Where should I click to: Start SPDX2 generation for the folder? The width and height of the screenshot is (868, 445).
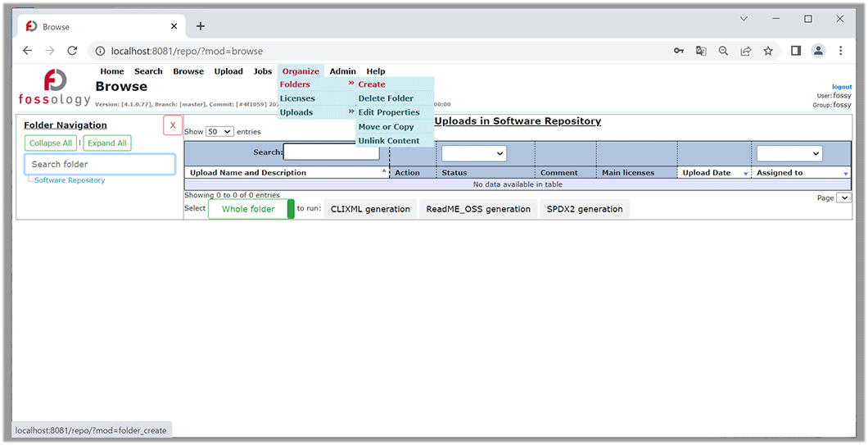(585, 209)
